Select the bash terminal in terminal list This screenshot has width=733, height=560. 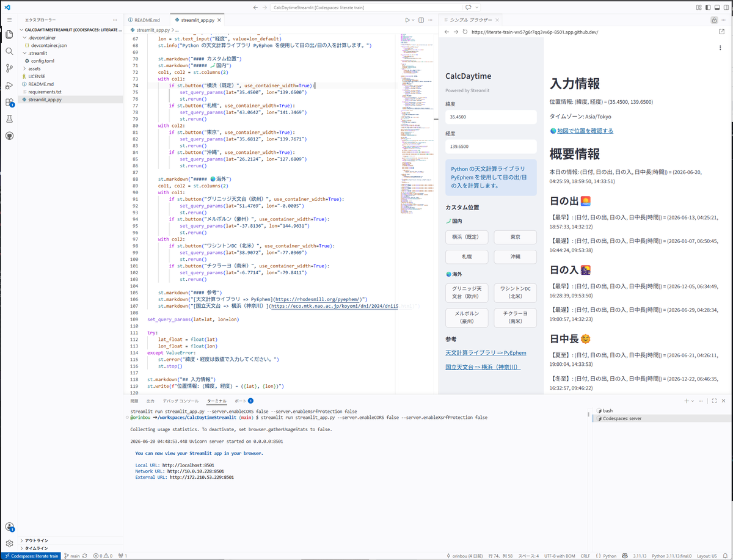[x=662, y=411]
